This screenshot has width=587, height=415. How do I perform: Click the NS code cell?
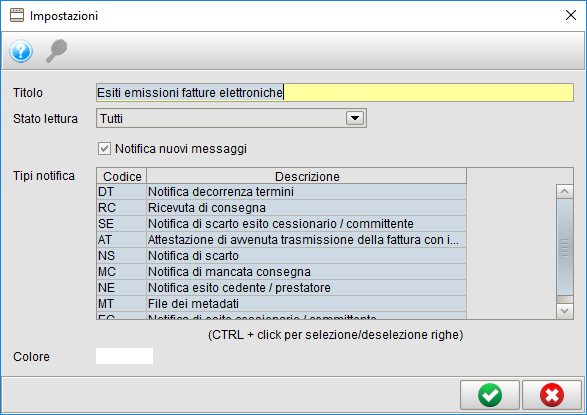tap(122, 256)
